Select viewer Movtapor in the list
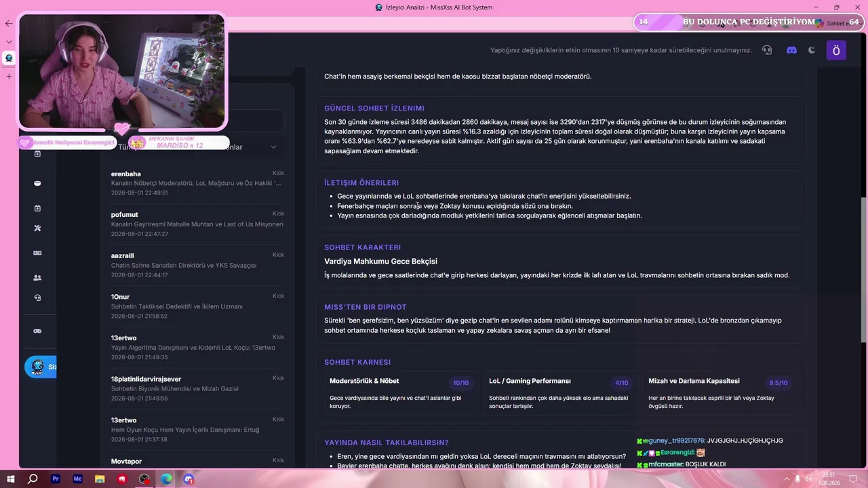868x488 pixels. [x=197, y=462]
